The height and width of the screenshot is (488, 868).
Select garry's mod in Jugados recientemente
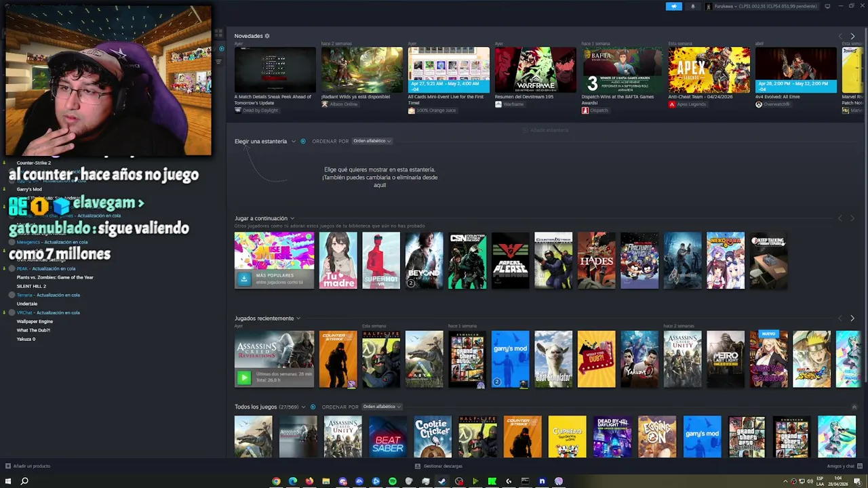tap(510, 359)
